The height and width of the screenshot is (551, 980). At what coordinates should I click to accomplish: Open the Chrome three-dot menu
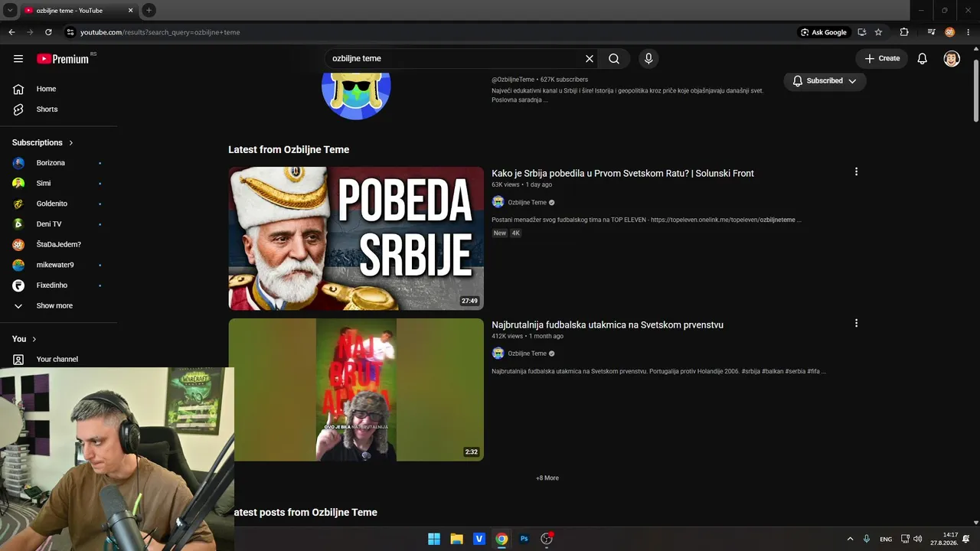click(968, 32)
